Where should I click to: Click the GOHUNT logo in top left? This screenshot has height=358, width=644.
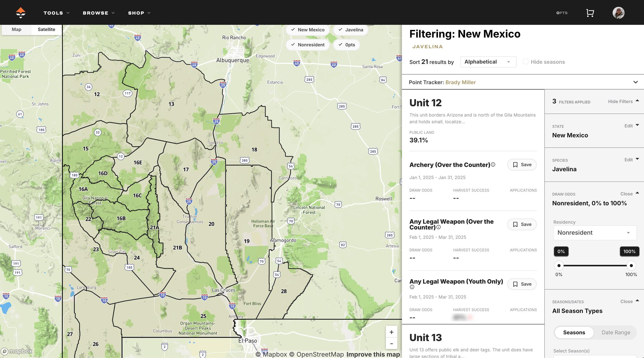[20, 13]
